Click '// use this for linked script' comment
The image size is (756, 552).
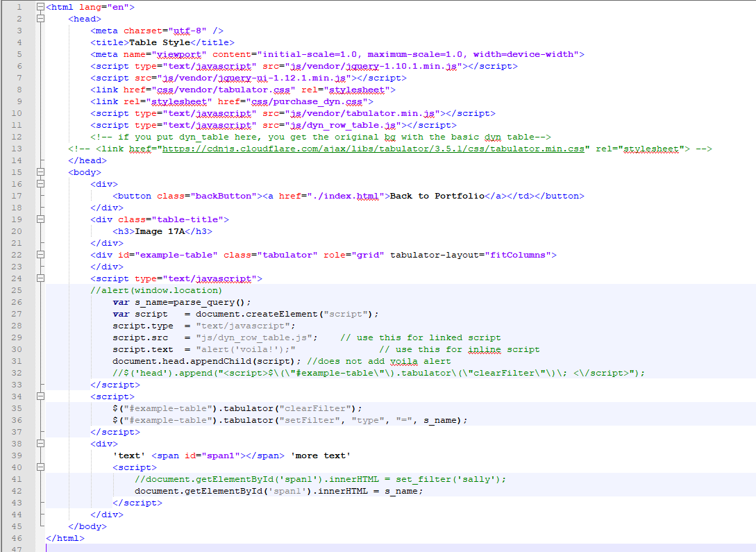(421, 337)
